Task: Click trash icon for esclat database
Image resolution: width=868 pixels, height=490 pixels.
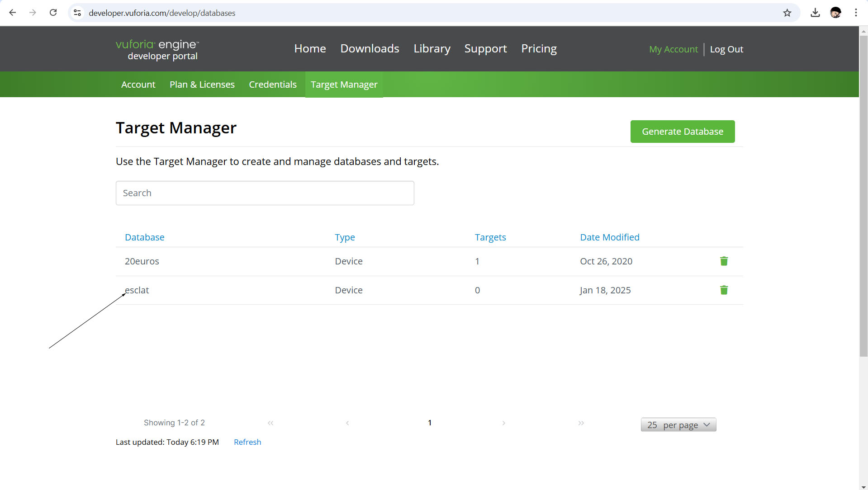Action: click(x=724, y=290)
